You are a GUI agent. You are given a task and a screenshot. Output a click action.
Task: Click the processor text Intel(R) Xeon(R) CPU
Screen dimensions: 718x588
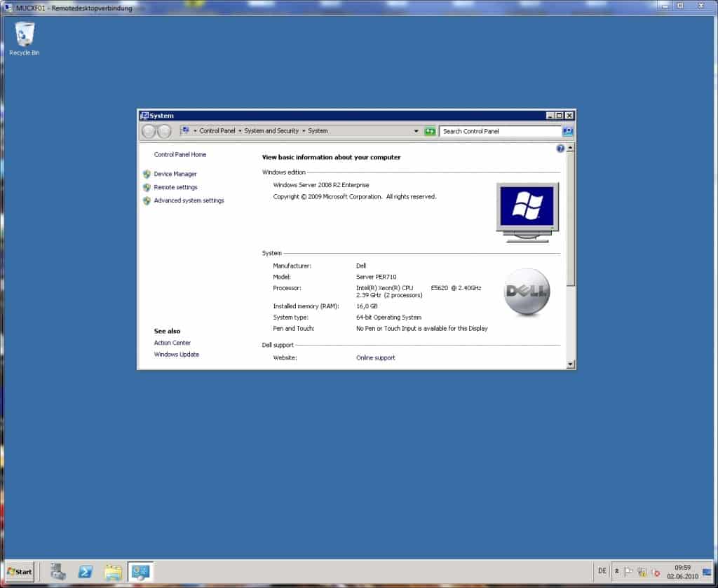385,288
